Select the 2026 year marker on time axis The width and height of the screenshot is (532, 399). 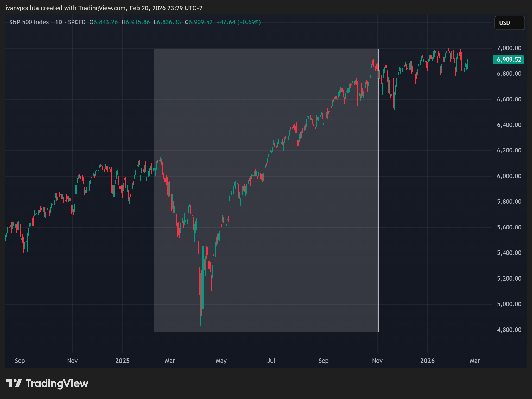click(x=427, y=361)
